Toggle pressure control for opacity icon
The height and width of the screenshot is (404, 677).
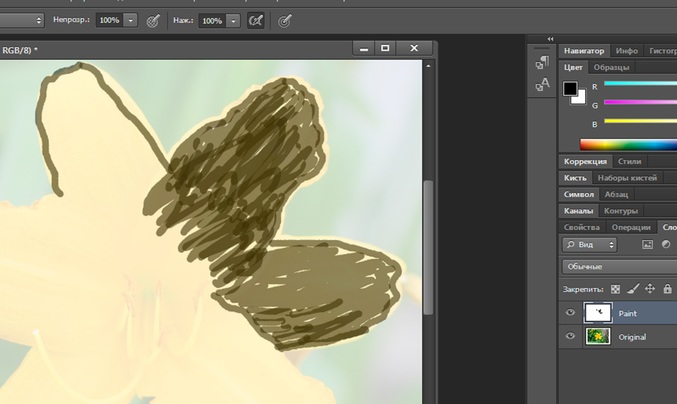pos(153,20)
